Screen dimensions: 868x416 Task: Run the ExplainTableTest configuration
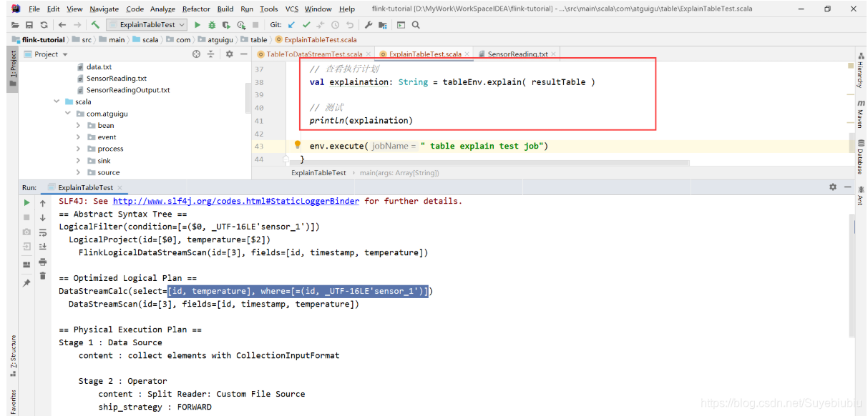(198, 24)
